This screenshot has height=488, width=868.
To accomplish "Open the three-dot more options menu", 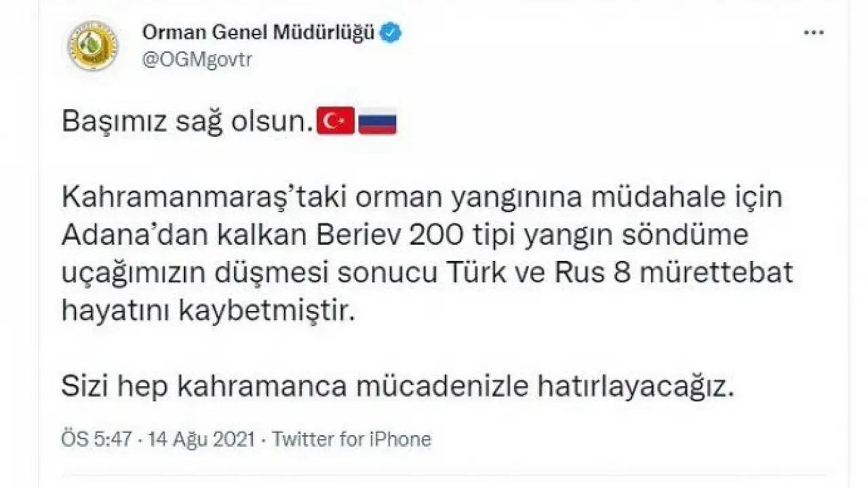I will [813, 33].
